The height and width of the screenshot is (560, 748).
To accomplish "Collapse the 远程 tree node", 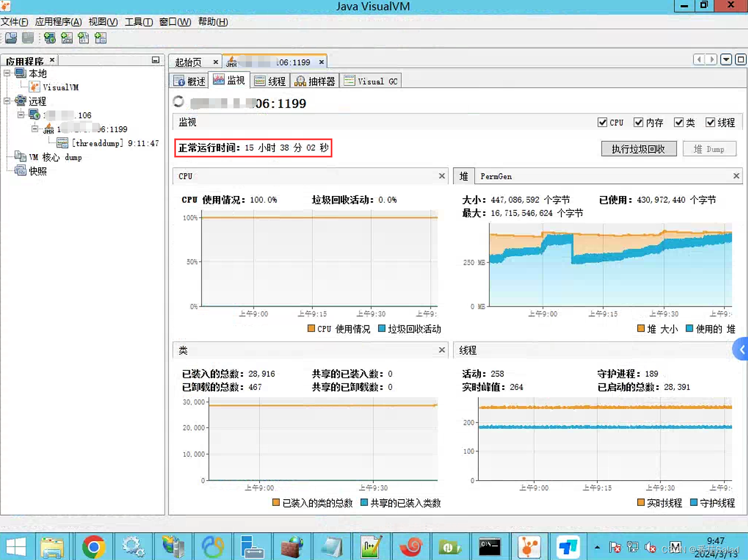I will point(7,101).
